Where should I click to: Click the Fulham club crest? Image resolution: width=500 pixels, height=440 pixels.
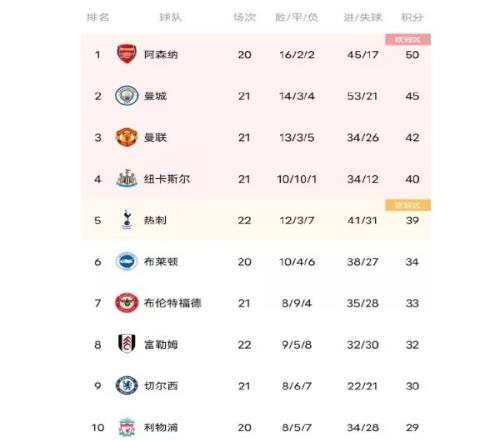click(x=127, y=344)
